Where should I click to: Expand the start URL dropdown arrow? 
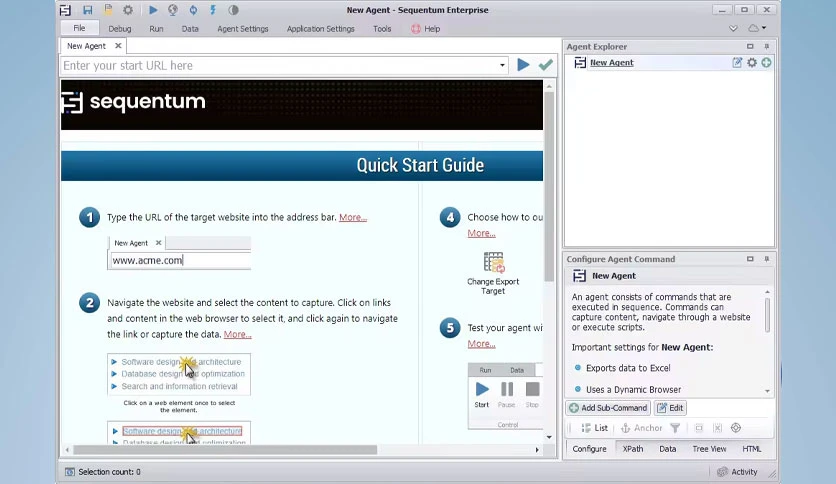tap(502, 66)
